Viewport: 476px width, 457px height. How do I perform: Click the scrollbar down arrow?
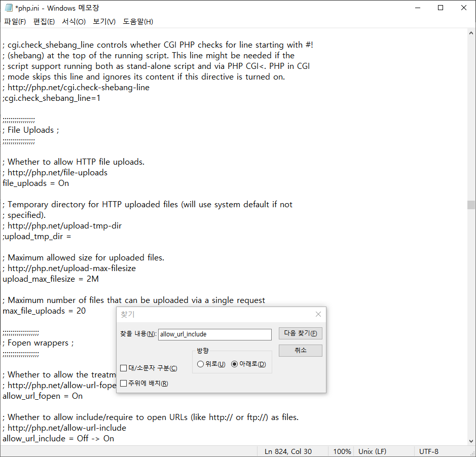[x=471, y=441]
